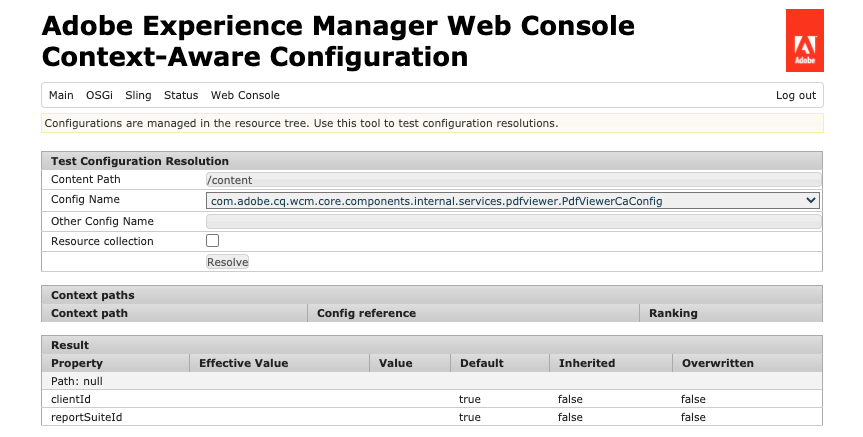This screenshot has height=437, width=863.
Task: Open the Status menu
Action: [181, 96]
